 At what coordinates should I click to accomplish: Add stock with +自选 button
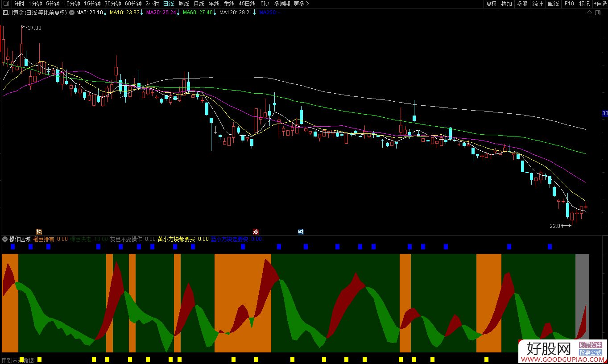600,4
